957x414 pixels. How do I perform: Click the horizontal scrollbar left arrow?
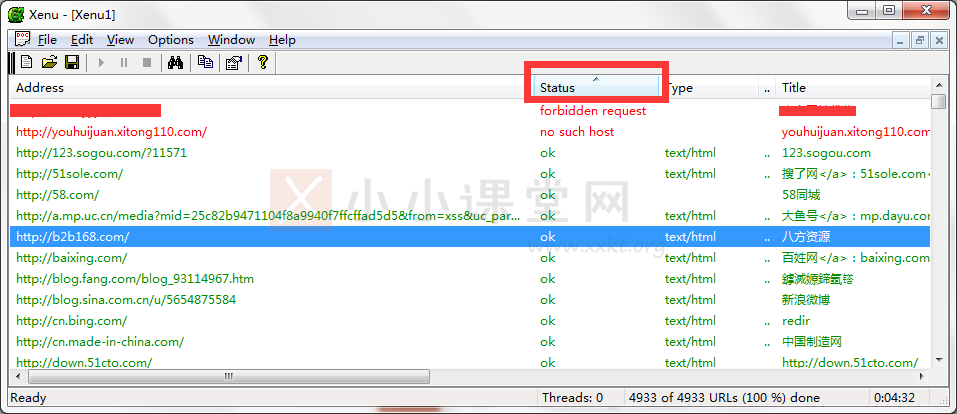pyautogui.click(x=18, y=376)
